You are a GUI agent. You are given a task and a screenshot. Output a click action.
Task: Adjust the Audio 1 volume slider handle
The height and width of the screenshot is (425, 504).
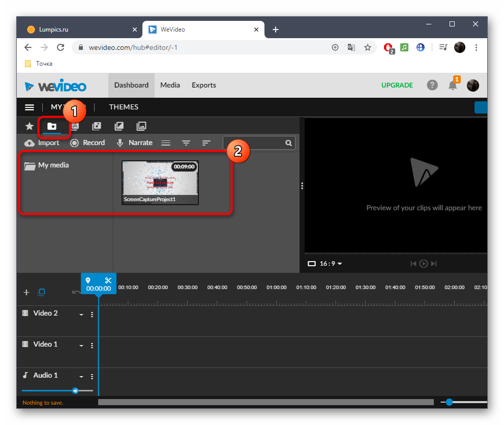coord(75,391)
